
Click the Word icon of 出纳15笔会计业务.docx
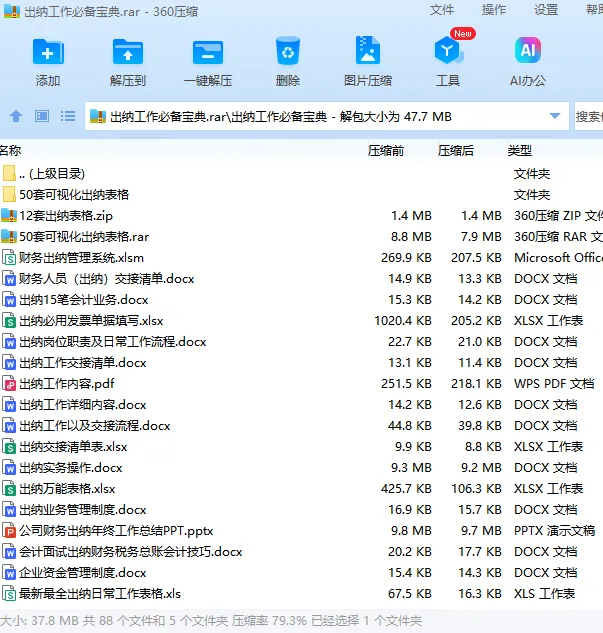(9, 300)
